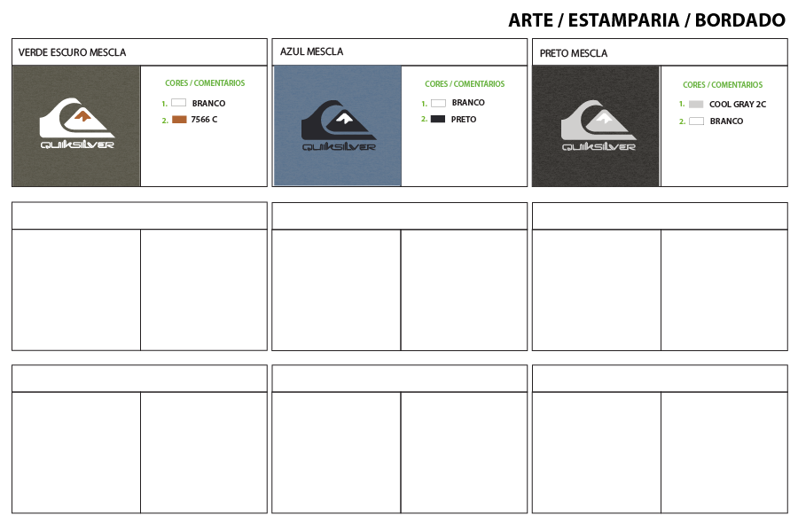Pick the PRETO black swatch
Image resolution: width=798 pixels, height=532 pixels.
pos(438,119)
